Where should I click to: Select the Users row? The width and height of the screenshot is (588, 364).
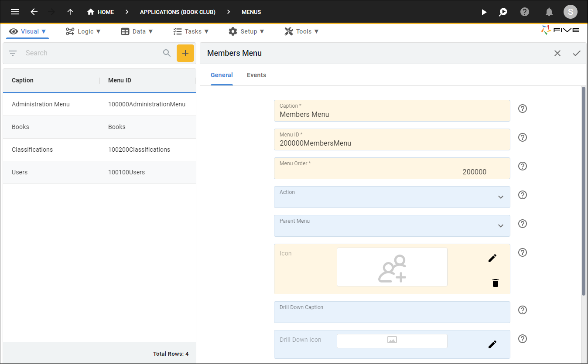point(99,172)
